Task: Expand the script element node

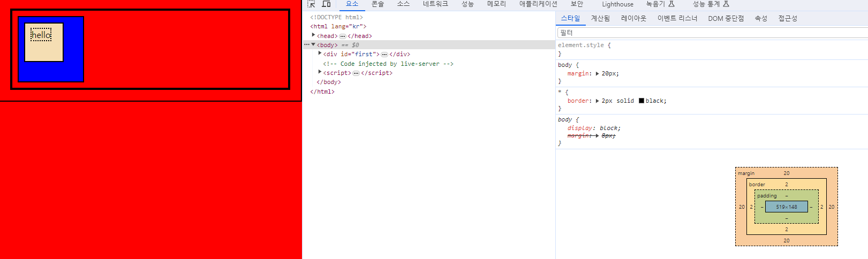Action: coord(320,72)
